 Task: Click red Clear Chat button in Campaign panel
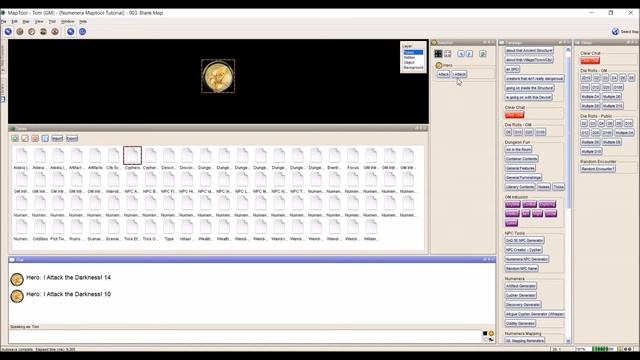pyautogui.click(x=514, y=115)
